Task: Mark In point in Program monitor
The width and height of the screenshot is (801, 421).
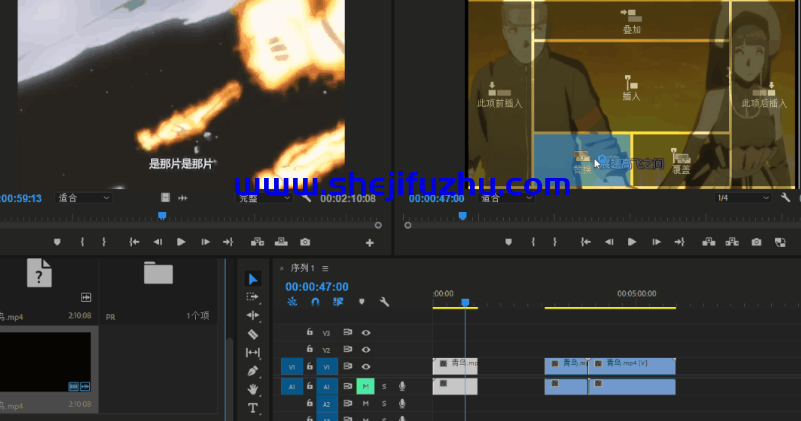Action: tap(533, 242)
